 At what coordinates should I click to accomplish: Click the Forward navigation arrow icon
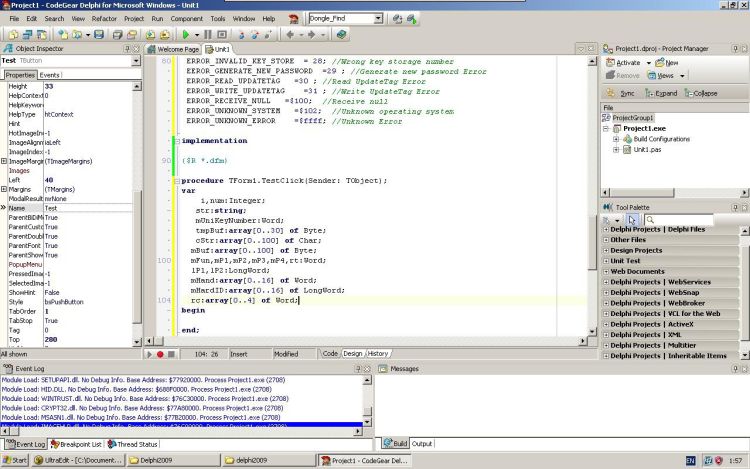(311, 34)
